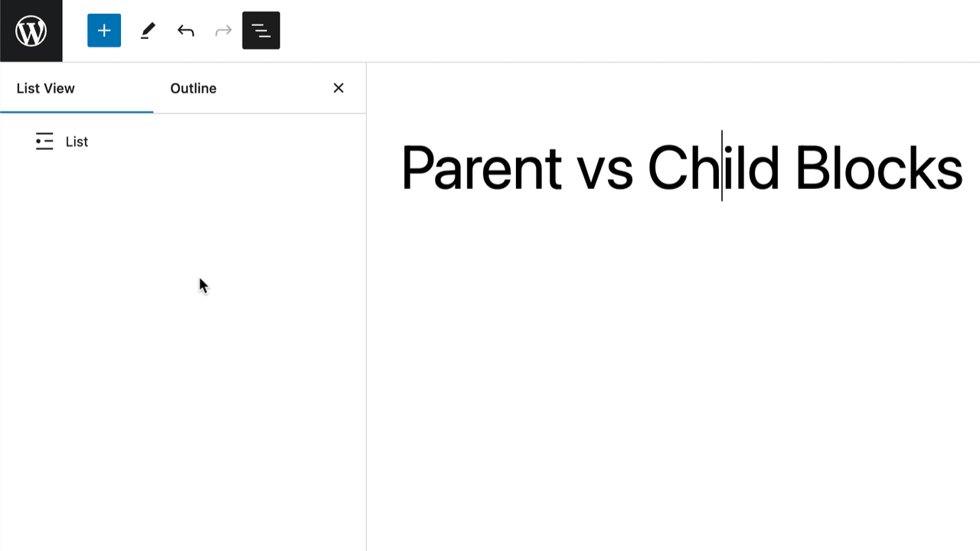
Task: Click the word "vs" in the title
Action: tap(605, 170)
